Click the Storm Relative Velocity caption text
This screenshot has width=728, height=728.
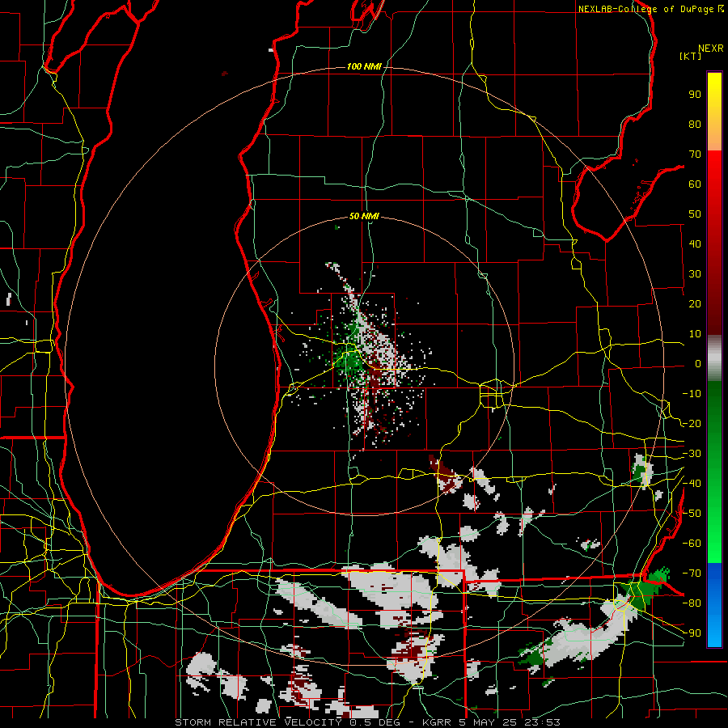(367, 722)
